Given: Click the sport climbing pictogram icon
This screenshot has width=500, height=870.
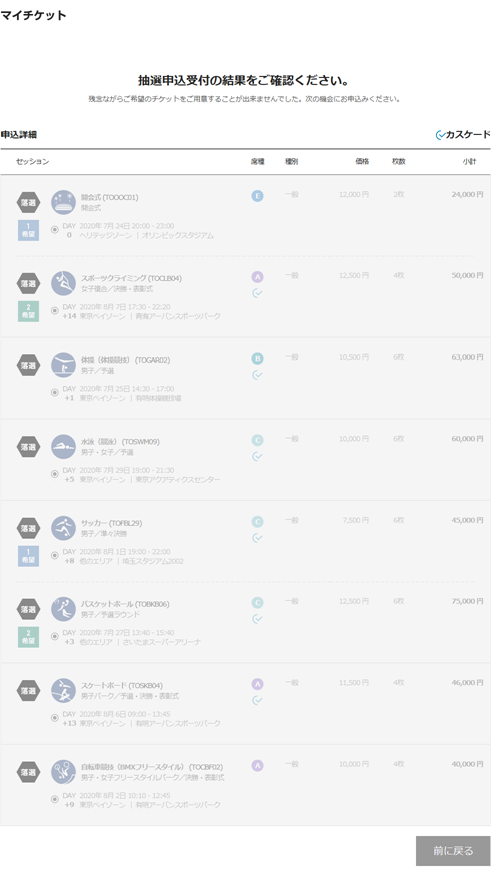Looking at the screenshot, I should [63, 284].
